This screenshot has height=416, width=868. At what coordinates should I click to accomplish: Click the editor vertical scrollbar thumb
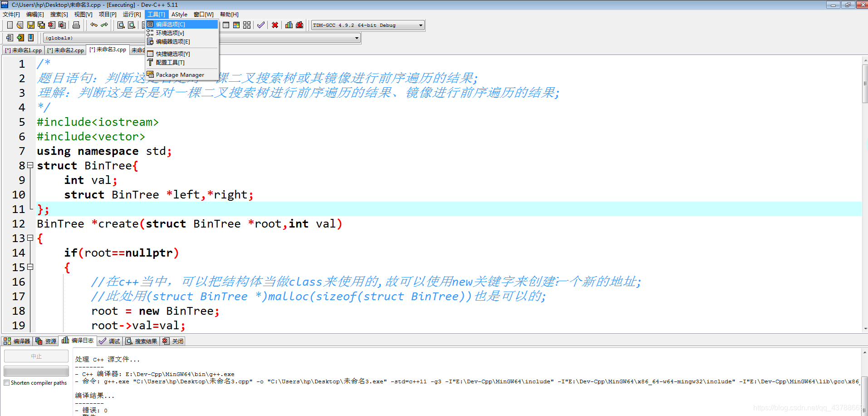coord(865,84)
